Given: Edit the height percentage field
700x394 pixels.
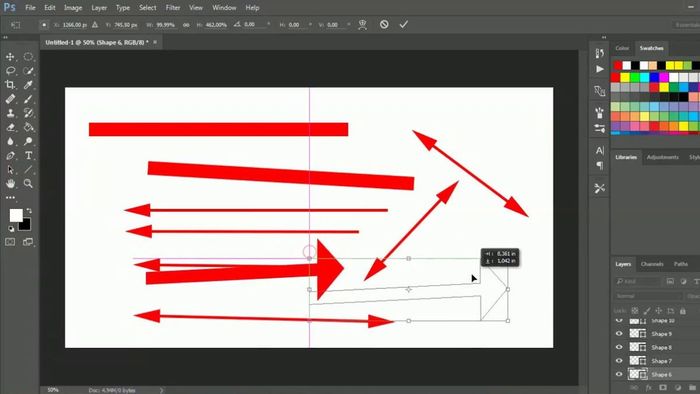Looking at the screenshot, I should click(216, 25).
